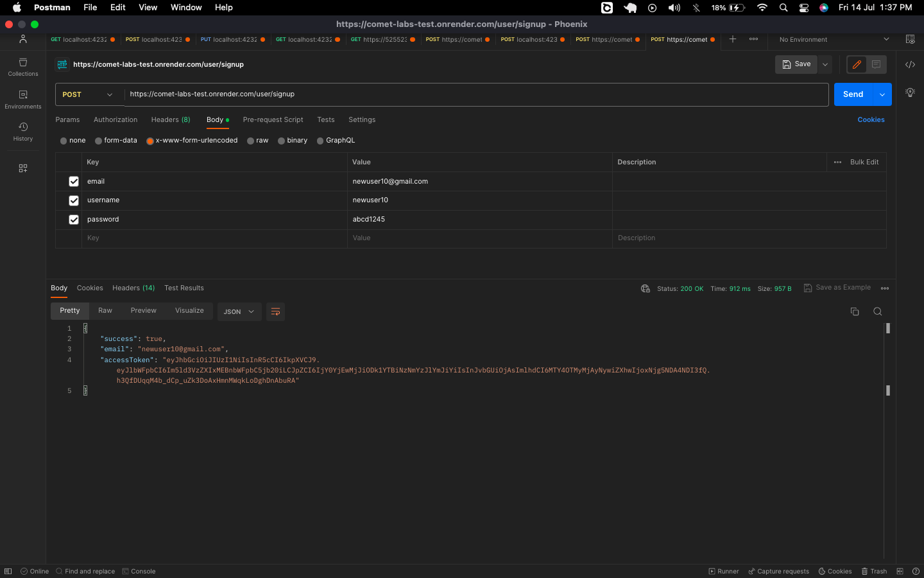Open the Test Results tab
Viewport: 924px width, 578px height.
[x=184, y=288]
